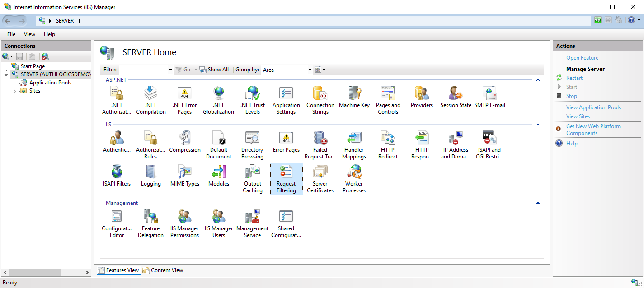Collapse the ASP.NET group
The height and width of the screenshot is (288, 644).
pos(538,80)
